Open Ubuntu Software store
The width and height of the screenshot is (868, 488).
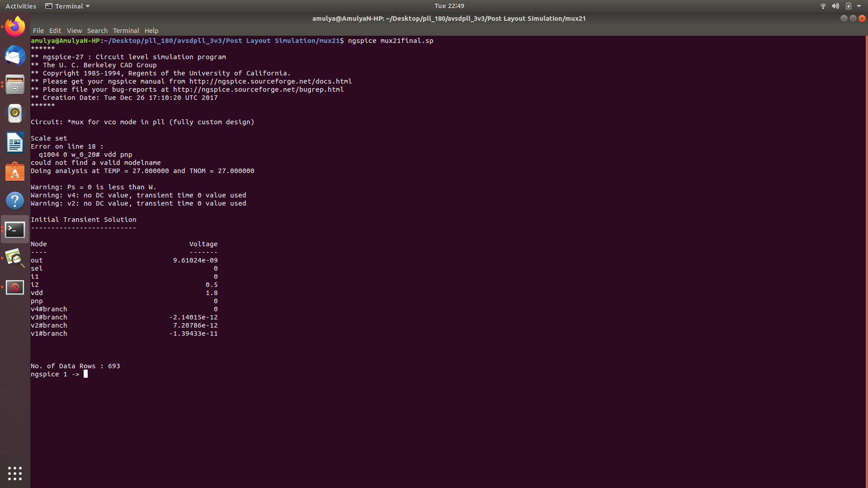[15, 172]
